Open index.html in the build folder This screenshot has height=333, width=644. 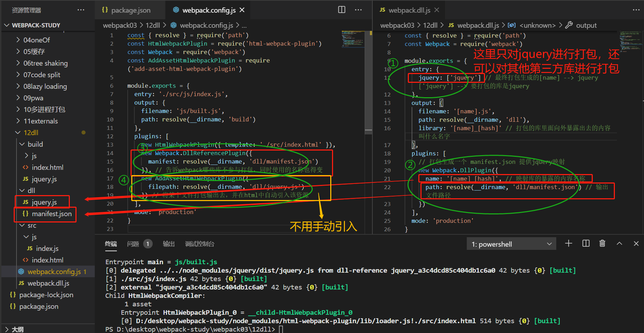pos(48,167)
